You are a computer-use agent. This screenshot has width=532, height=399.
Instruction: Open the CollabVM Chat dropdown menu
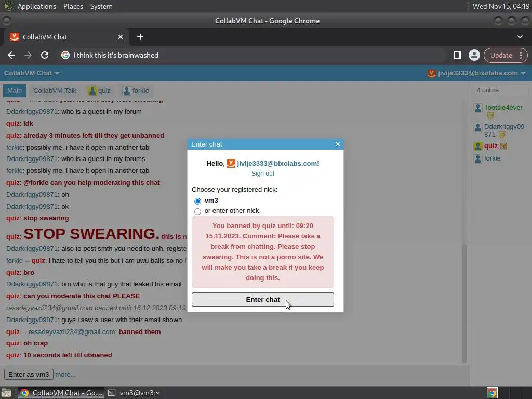(32, 73)
